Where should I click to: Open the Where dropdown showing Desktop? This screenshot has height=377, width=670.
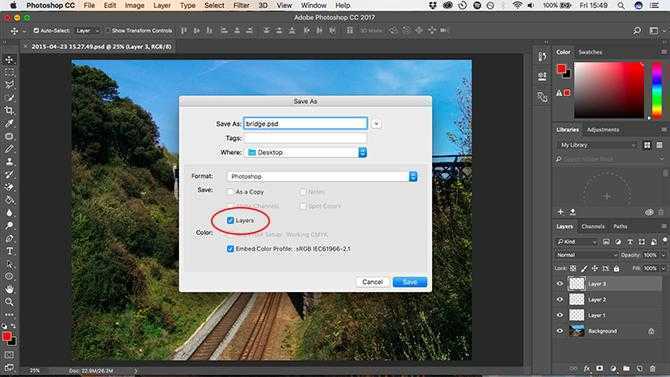[306, 153]
